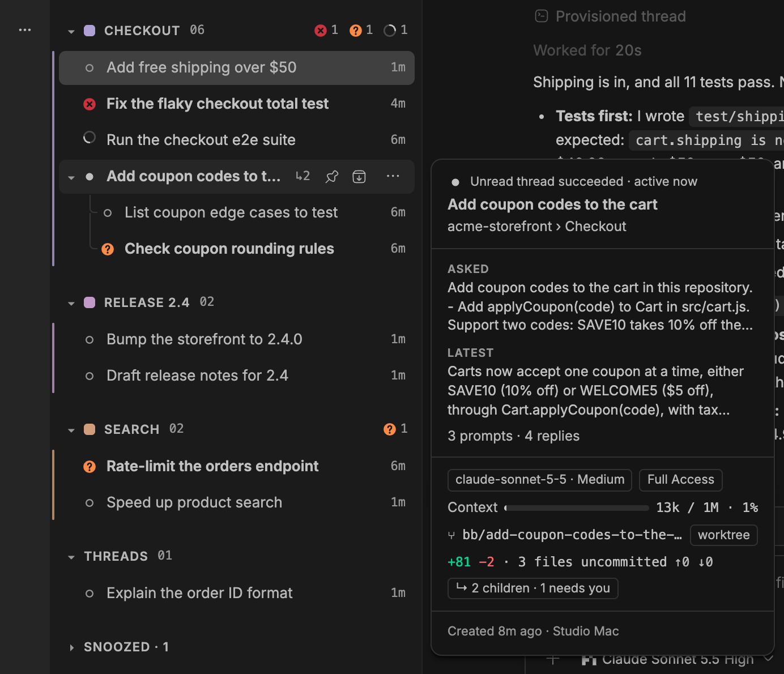This screenshot has height=674, width=784.
Task: Click 3 prompts · 4 replies text
Action: pos(513,436)
